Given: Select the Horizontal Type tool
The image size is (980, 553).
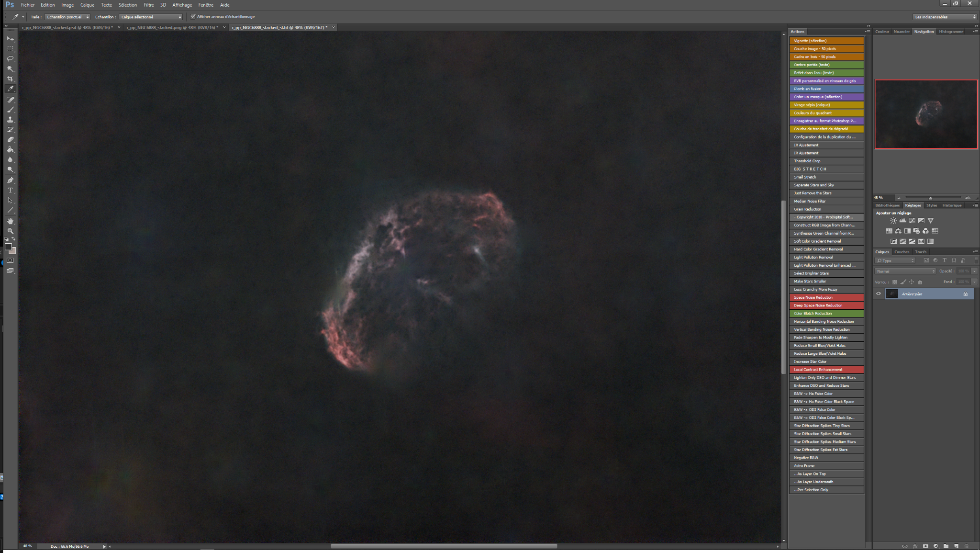Looking at the screenshot, I should pyautogui.click(x=10, y=191).
